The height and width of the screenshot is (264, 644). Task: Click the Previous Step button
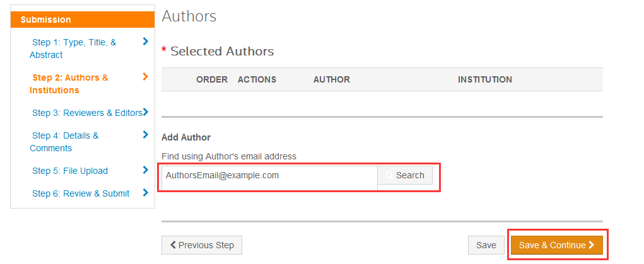202,245
